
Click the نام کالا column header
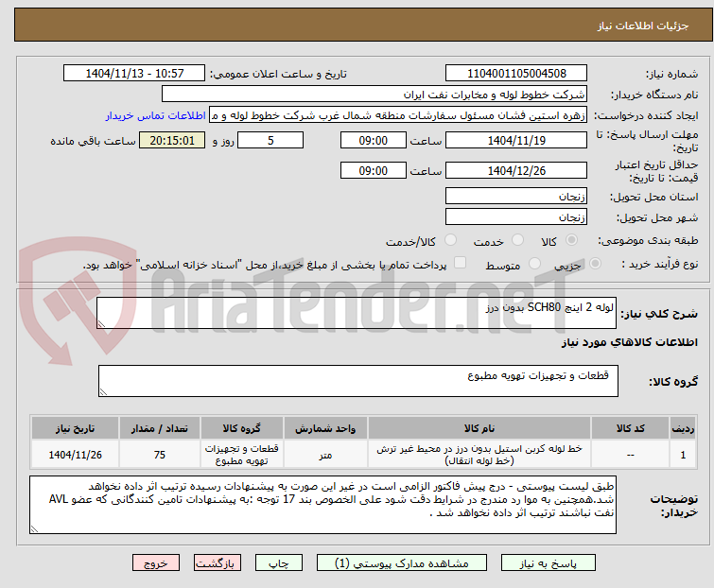tap(479, 428)
